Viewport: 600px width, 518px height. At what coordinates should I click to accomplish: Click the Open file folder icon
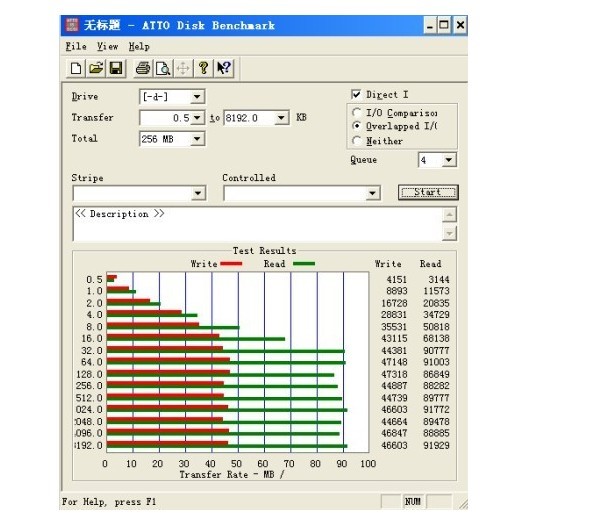coord(96,68)
